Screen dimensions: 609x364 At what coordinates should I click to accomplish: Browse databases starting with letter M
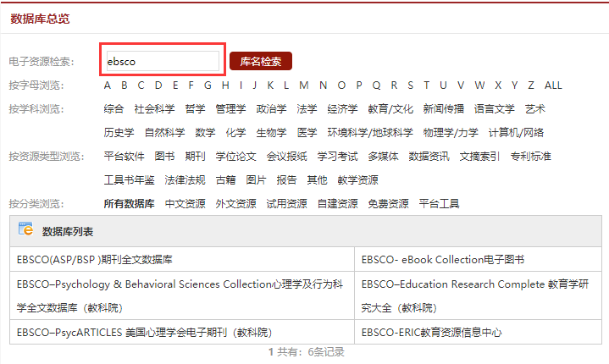pos(304,85)
